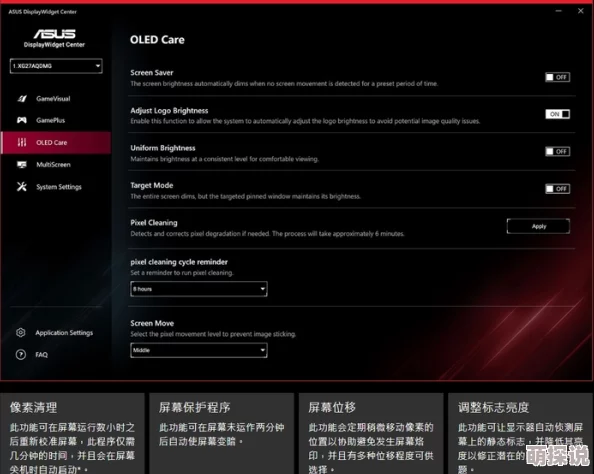Image resolution: width=594 pixels, height=474 pixels.
Task: Click the GameVisual sidebar icon
Action: [x=22, y=99]
